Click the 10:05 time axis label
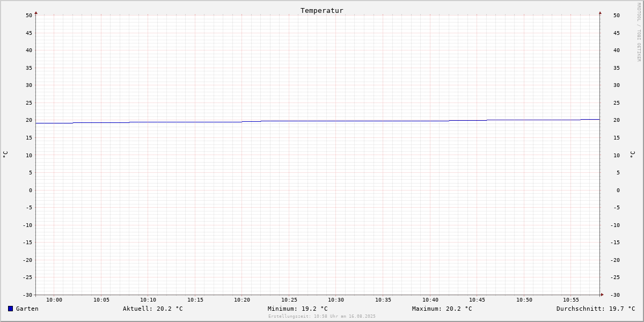The height and width of the screenshot is (322, 644). (101, 299)
